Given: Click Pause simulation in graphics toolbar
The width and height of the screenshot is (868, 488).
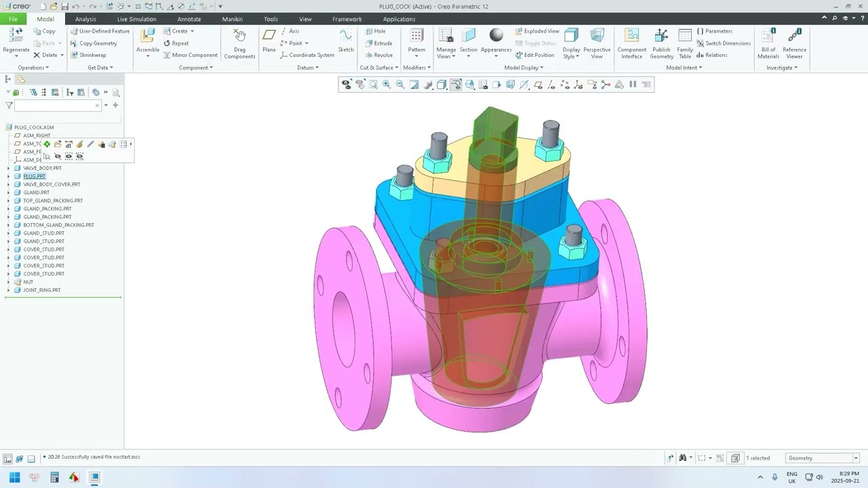Looking at the screenshot, I should coord(633,85).
